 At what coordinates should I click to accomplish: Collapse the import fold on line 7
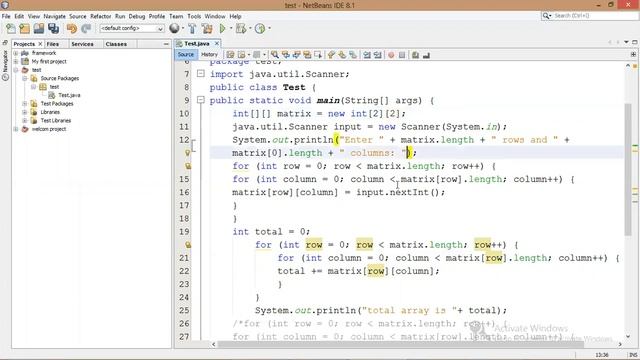(200, 74)
